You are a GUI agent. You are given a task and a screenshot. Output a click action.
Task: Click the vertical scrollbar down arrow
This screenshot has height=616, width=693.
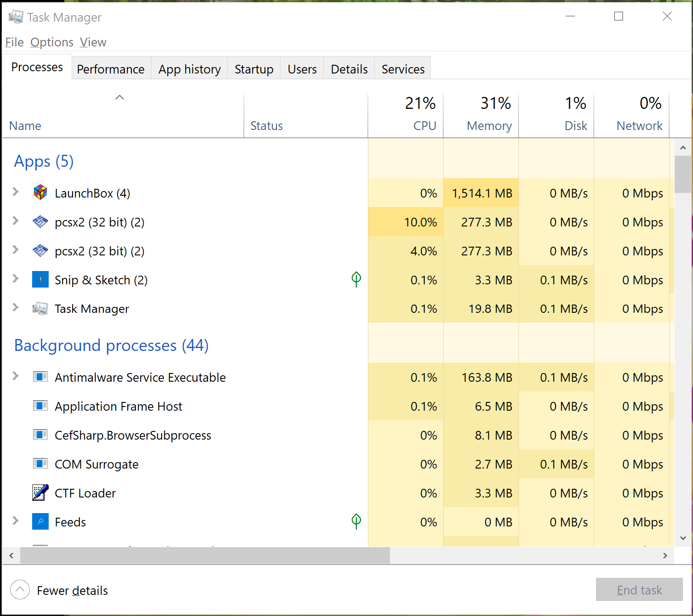coord(683,537)
